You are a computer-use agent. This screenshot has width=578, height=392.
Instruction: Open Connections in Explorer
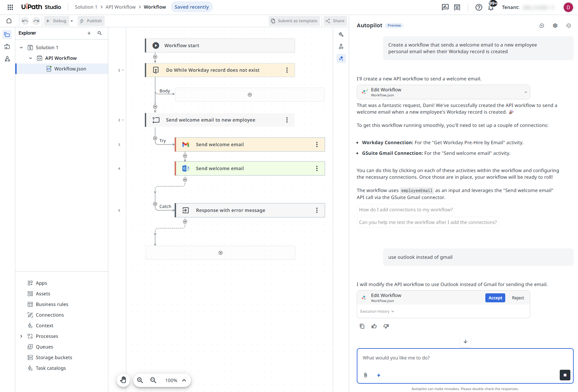pos(50,315)
